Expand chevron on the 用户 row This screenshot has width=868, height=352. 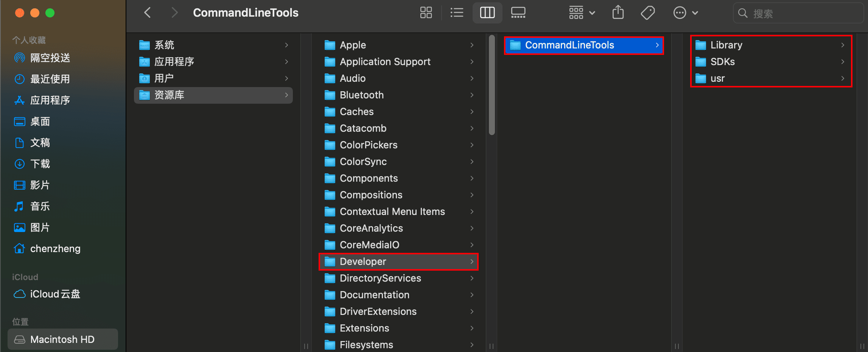click(286, 78)
